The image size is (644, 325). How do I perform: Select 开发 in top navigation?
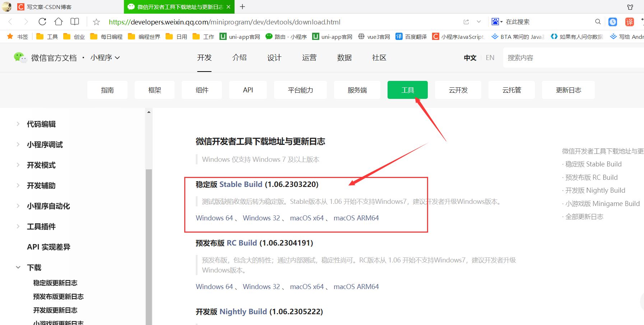pyautogui.click(x=204, y=58)
